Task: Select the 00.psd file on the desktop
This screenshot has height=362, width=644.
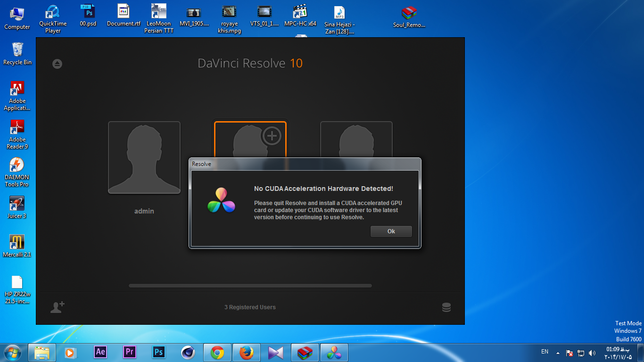Action: pyautogui.click(x=88, y=15)
